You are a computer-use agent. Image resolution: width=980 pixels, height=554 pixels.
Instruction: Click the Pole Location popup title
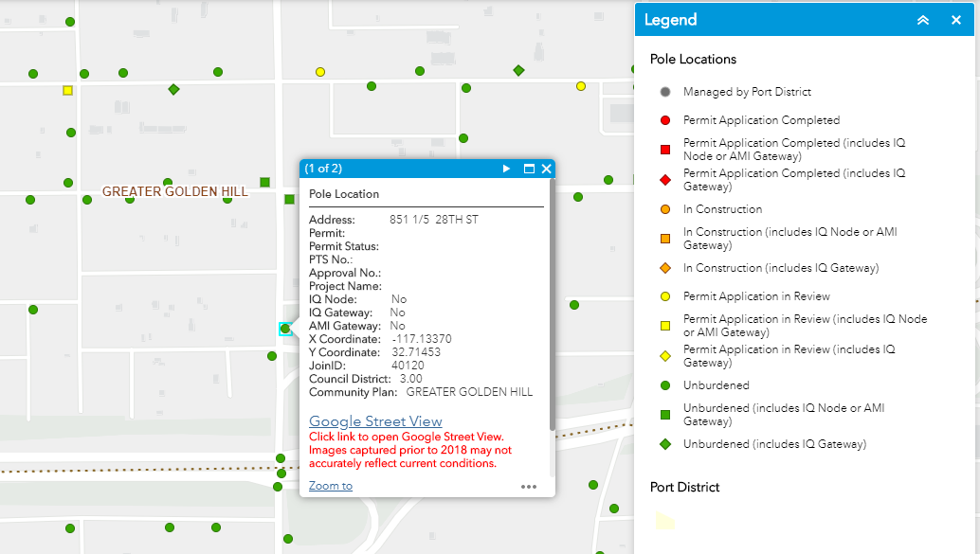pos(344,194)
